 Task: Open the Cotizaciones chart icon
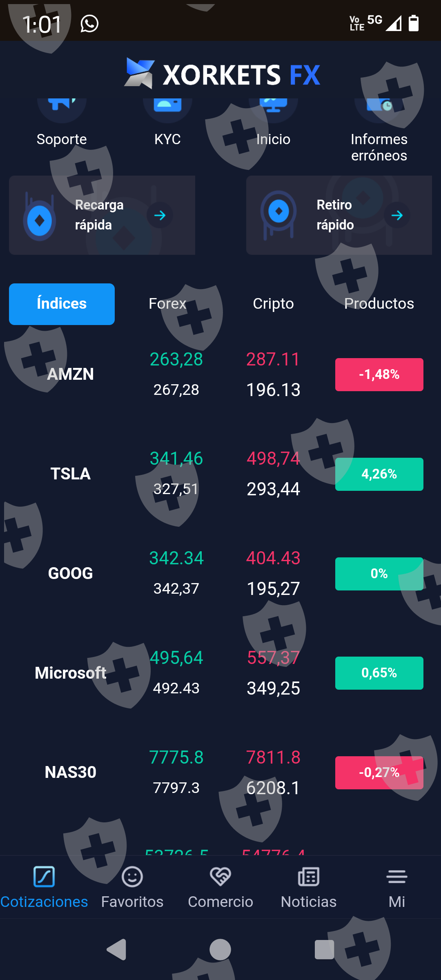[x=44, y=876]
